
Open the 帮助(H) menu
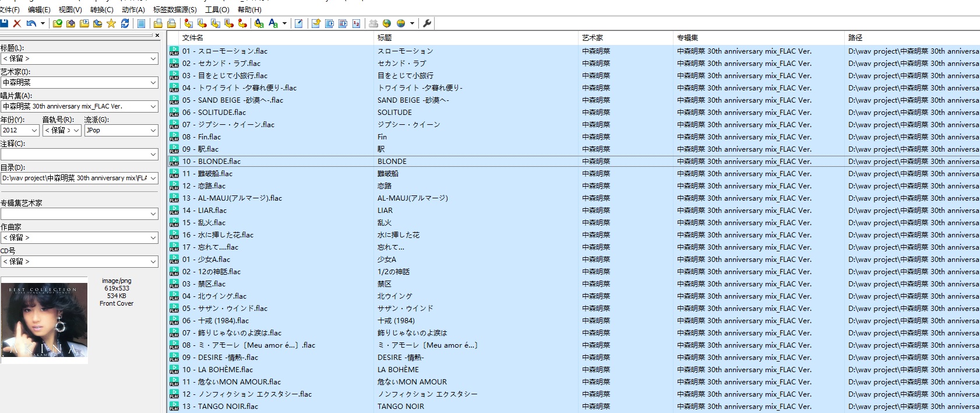[249, 9]
